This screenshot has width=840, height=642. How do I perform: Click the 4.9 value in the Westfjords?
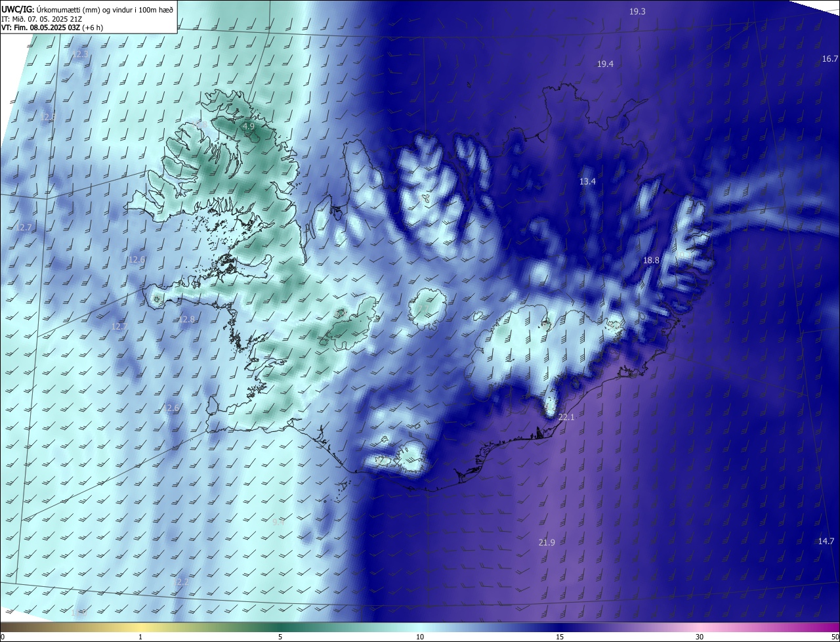pyautogui.click(x=248, y=126)
